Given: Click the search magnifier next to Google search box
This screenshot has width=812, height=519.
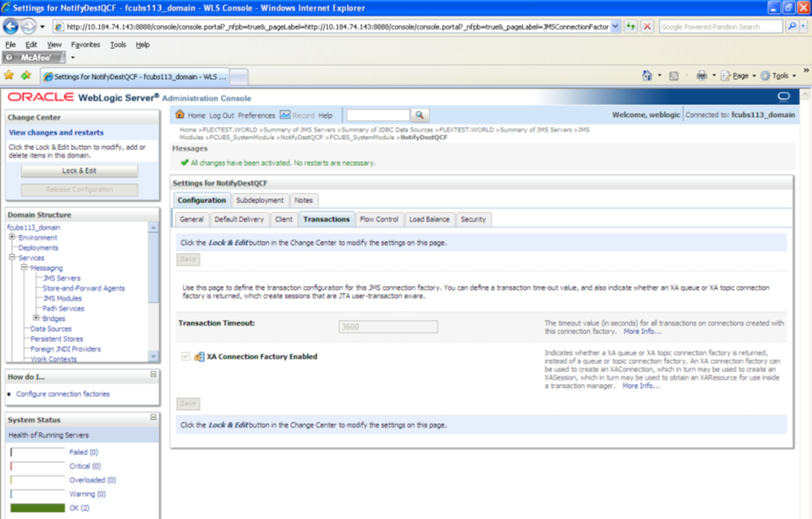Looking at the screenshot, I should coord(791,26).
